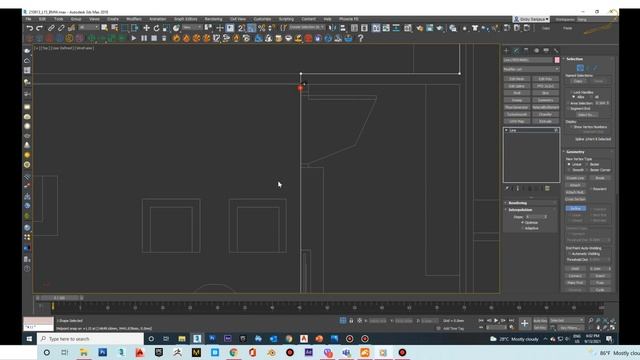Open the selection filter dropdown
640x360 pixels.
point(89,27)
